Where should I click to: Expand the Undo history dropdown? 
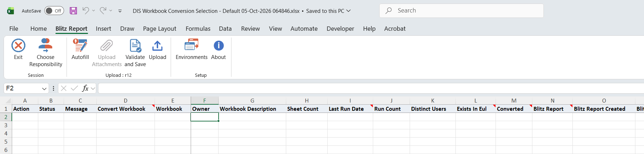pos(93,11)
